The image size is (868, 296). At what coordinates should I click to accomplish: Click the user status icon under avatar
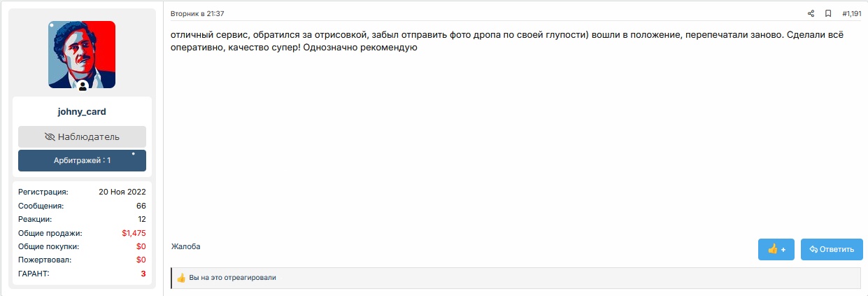[83, 86]
